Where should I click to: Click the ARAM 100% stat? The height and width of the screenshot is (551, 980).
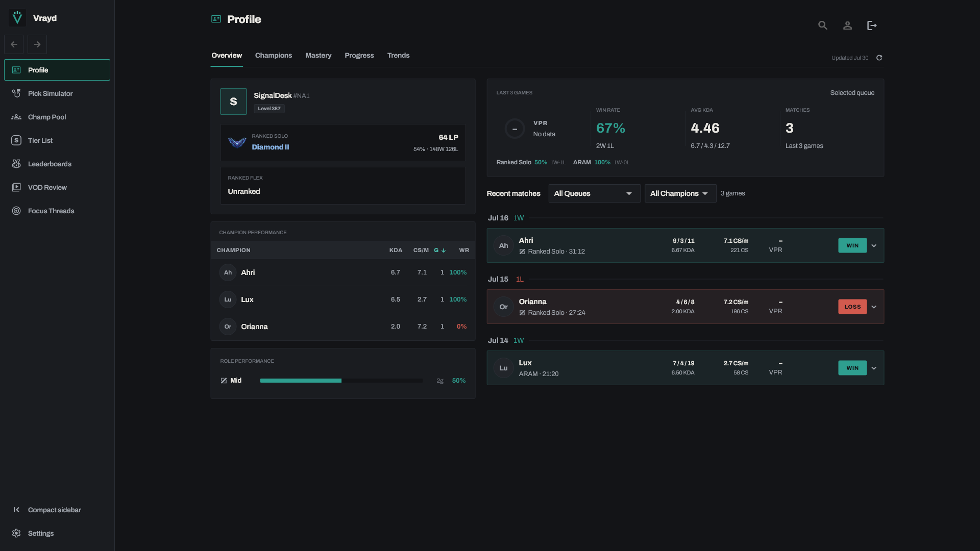tap(601, 162)
